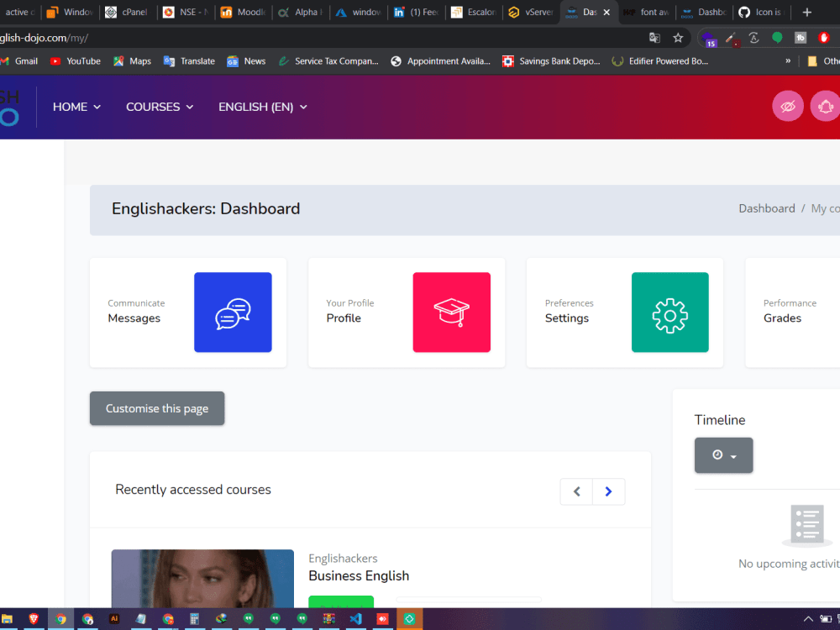
Task: Click the screwdriver extension icon
Action: tap(732, 38)
